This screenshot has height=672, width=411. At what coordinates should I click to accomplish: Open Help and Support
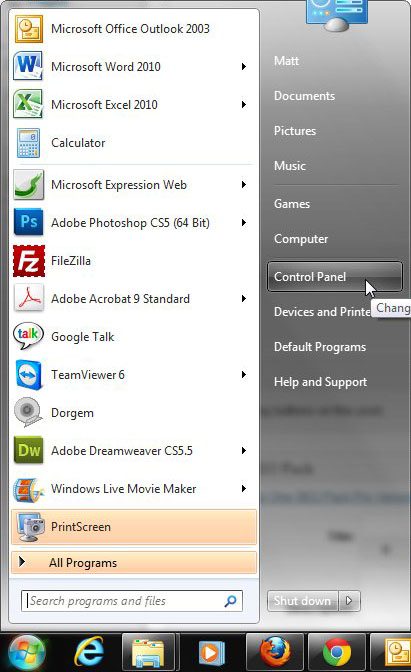[x=320, y=382]
